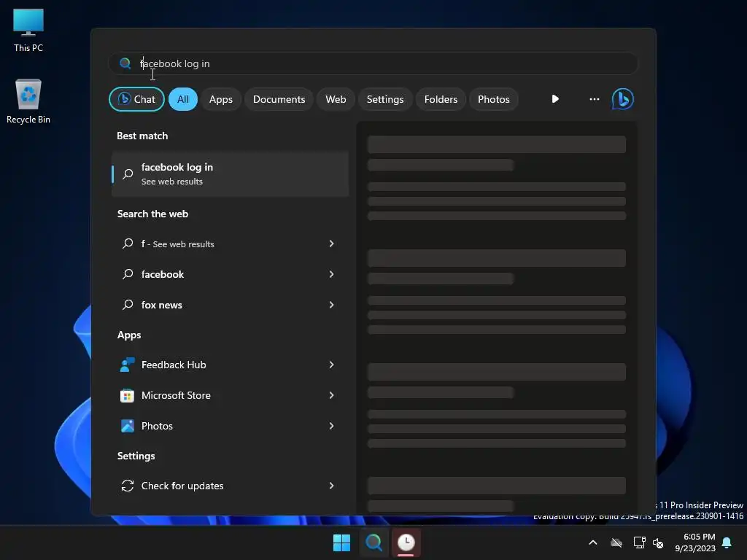Click the magnifier icon beside 'f - See web results'
This screenshot has width=747, height=560.
tap(128, 244)
